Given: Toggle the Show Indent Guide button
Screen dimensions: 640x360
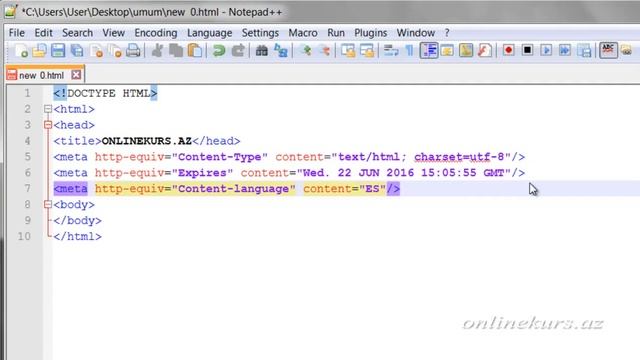Looking at the screenshot, I should [429, 51].
